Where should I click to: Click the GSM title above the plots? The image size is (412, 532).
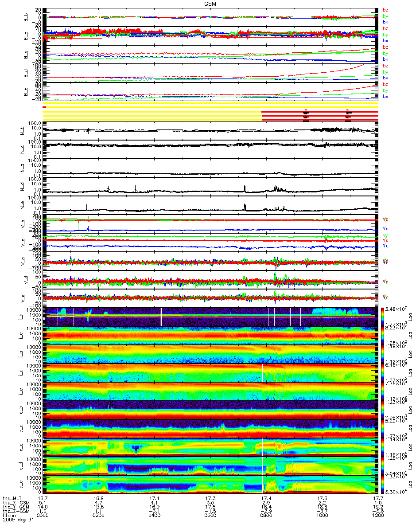pos(210,3)
